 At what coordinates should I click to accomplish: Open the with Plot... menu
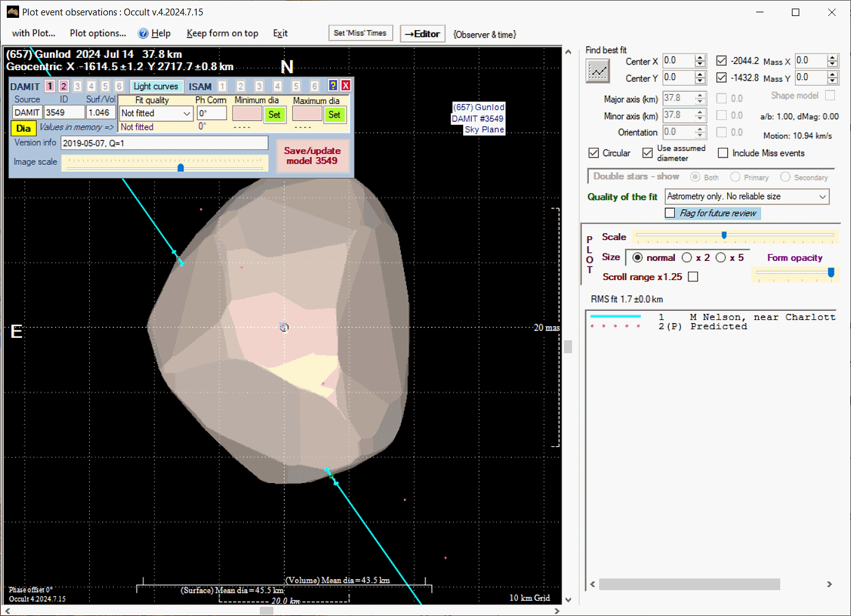coord(34,33)
